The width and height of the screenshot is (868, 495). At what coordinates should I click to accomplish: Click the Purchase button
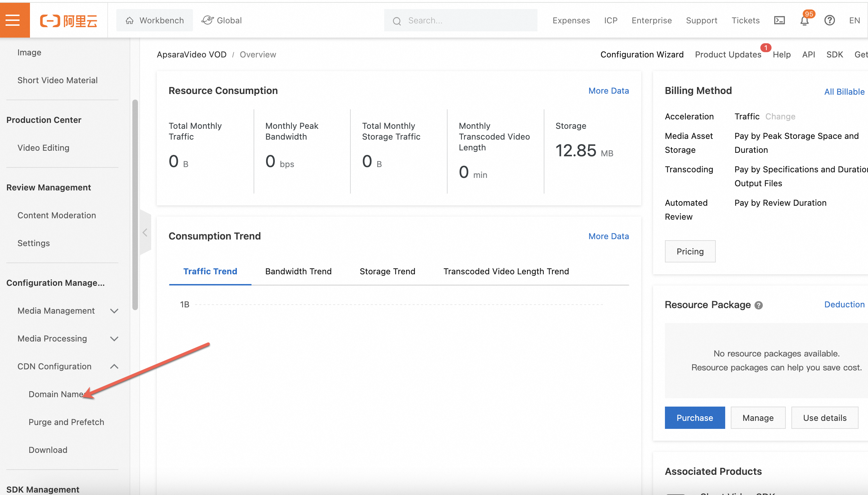point(695,418)
